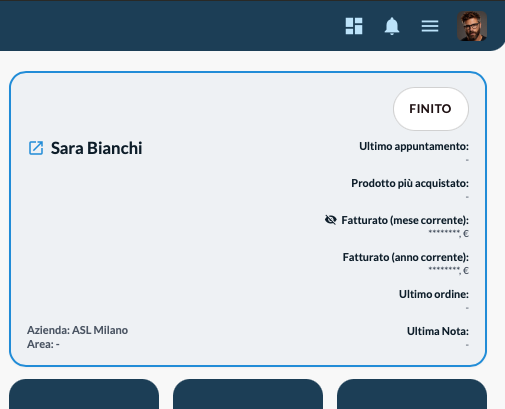
Task: Open Sara Bianchi external link icon
Action: pyautogui.click(x=36, y=148)
